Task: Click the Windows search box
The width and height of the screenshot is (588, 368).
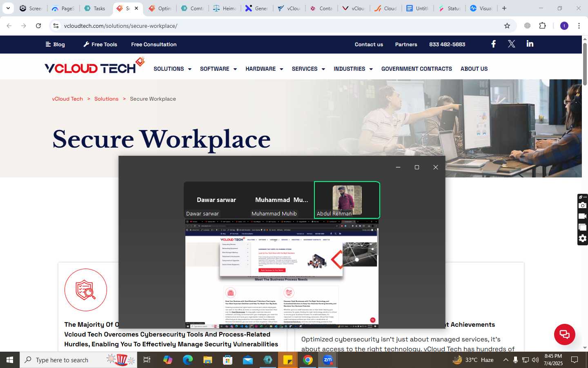Action: [78, 360]
